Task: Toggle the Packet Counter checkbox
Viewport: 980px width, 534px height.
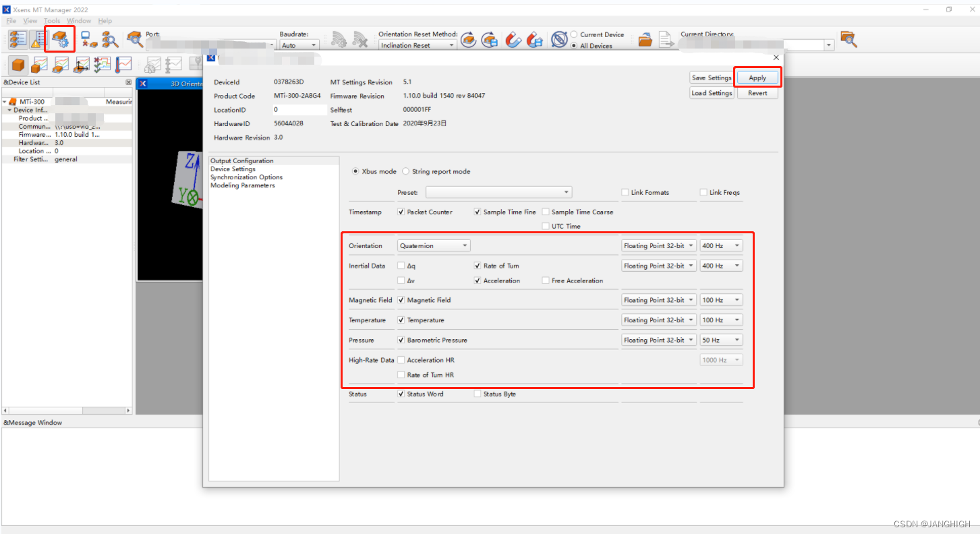Action: (401, 212)
